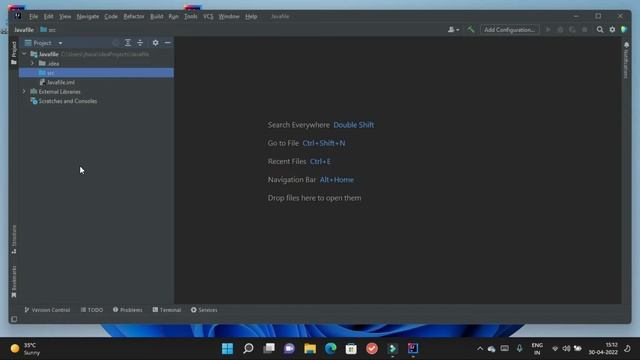The image size is (640, 360).
Task: Click the Javafile breadcrumb in navigation bar
Action: pyautogui.click(x=24, y=30)
